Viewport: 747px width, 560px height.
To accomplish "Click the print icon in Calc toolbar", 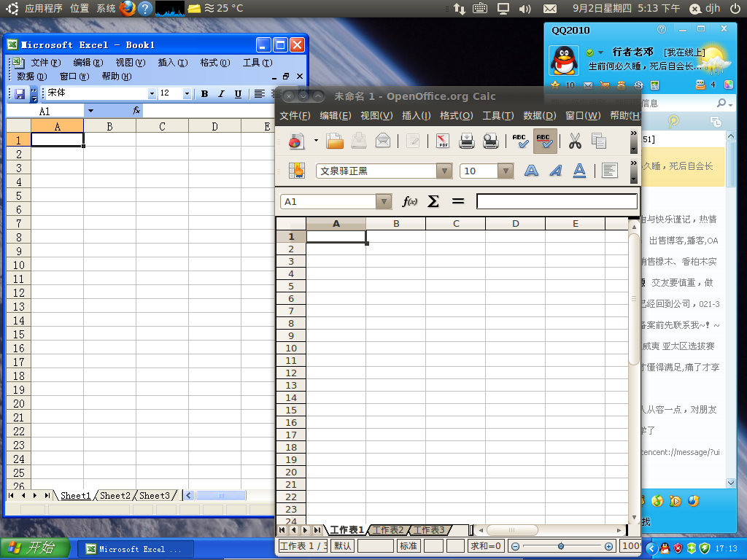I will pos(466,141).
